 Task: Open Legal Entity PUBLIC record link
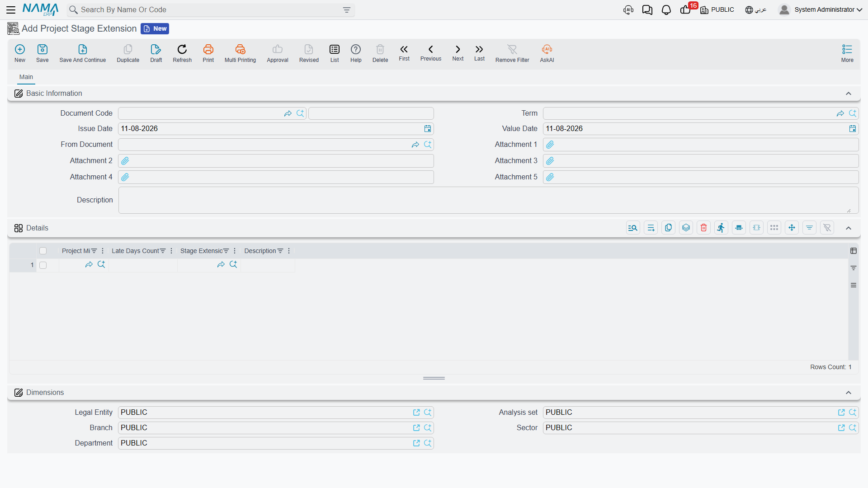416,413
